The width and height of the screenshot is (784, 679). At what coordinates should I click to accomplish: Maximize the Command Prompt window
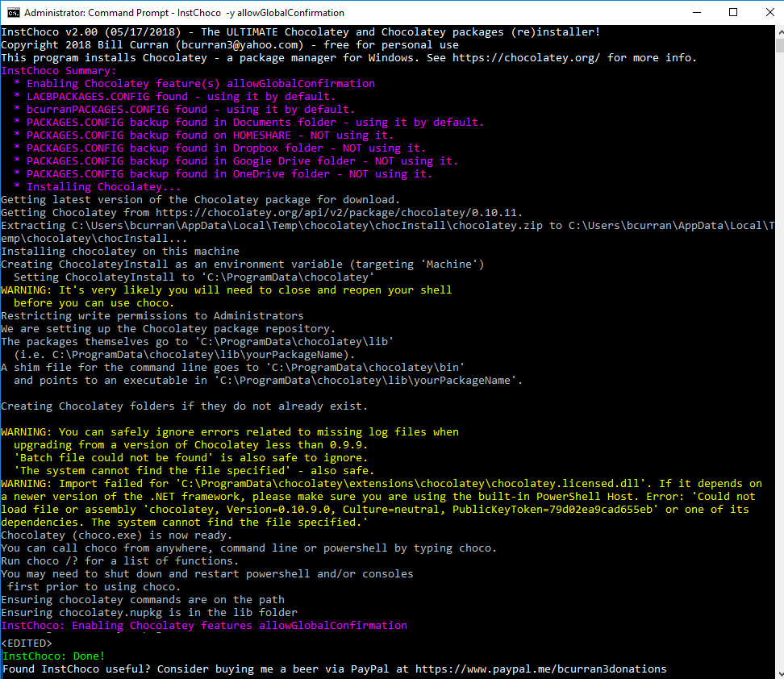pyautogui.click(x=733, y=13)
